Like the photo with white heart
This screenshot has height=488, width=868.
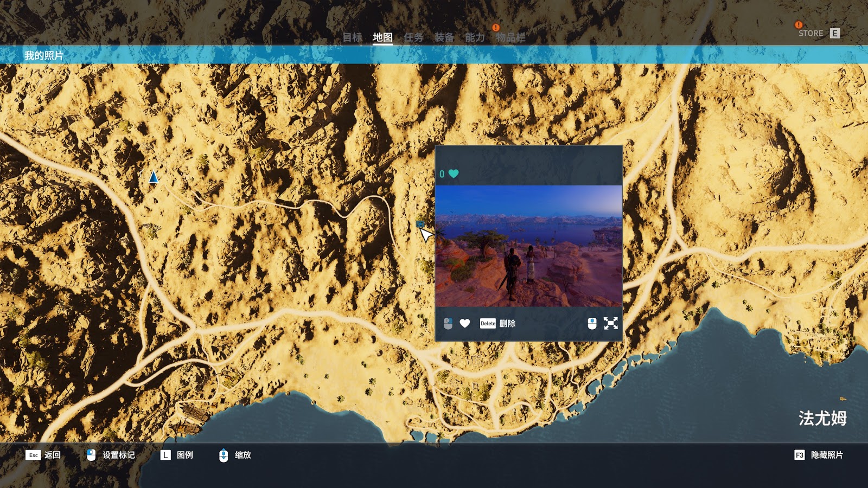click(x=465, y=323)
